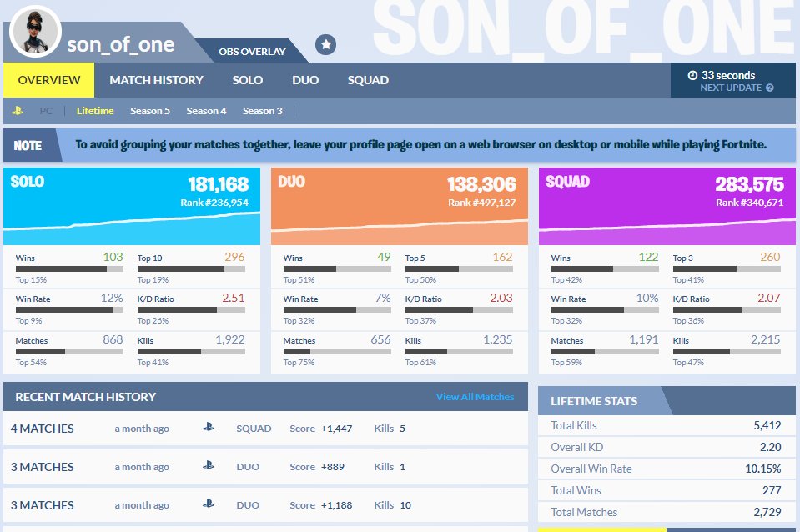The width and height of the screenshot is (800, 532).
Task: Click the Solo score header card
Action: 132,206
